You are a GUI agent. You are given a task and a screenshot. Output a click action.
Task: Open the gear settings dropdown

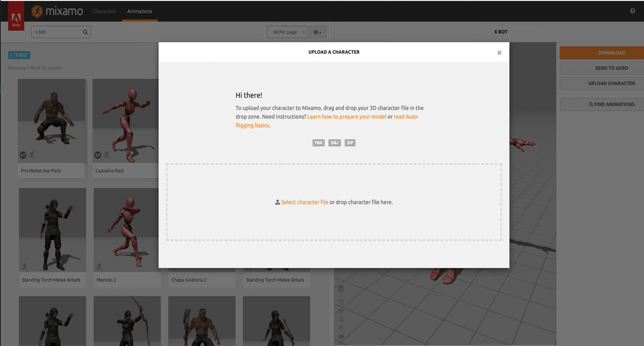pyautogui.click(x=318, y=32)
